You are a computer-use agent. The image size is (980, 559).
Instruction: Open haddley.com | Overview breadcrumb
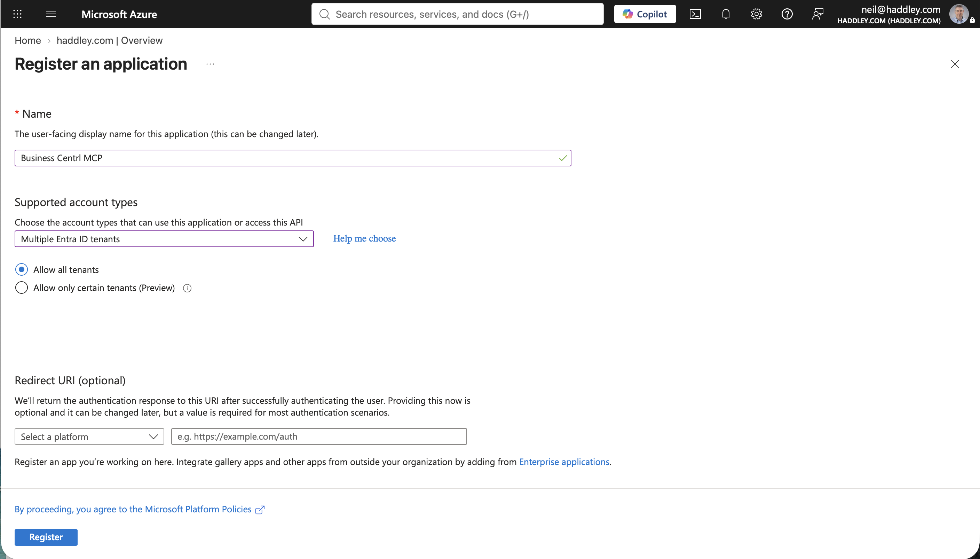(x=109, y=40)
